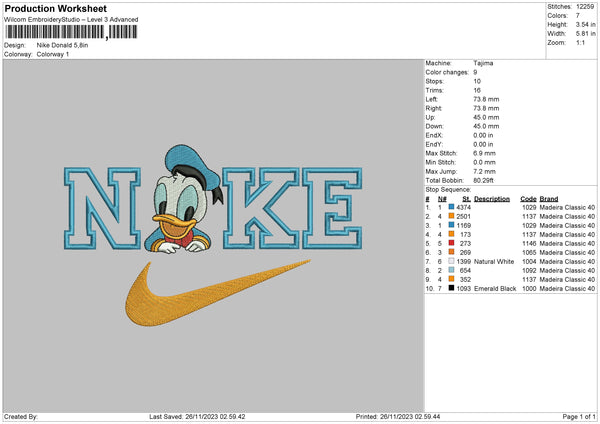Pick the Natural White color swatch

pyautogui.click(x=452, y=261)
